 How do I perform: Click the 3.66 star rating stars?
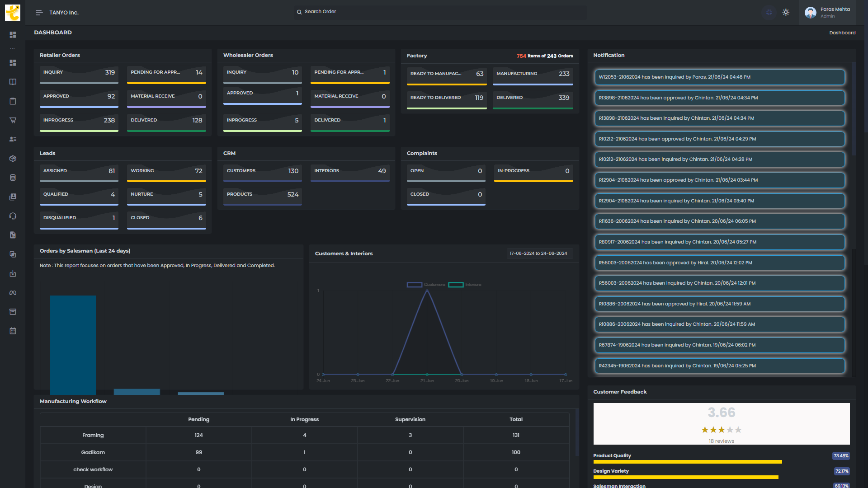pyautogui.click(x=722, y=430)
